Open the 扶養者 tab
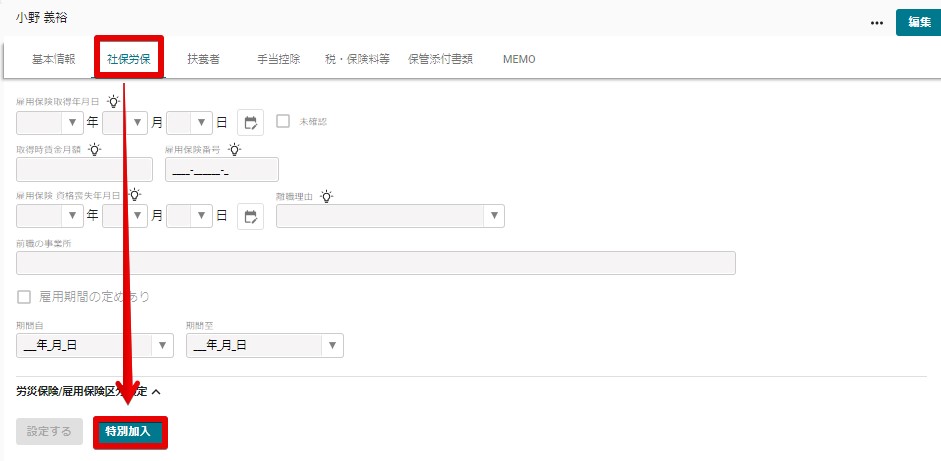The height and width of the screenshot is (461, 941). click(x=203, y=59)
